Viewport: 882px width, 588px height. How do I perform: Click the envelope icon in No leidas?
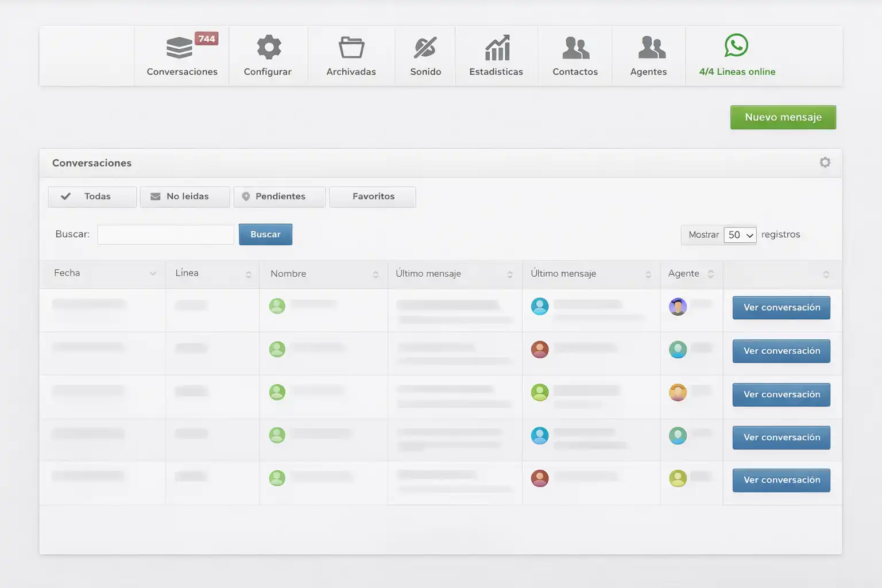(156, 196)
